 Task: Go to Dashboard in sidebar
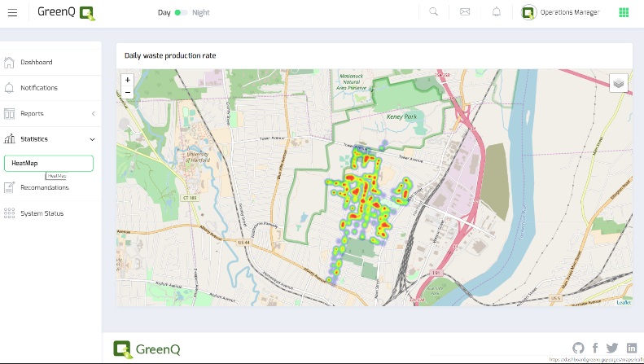point(37,62)
